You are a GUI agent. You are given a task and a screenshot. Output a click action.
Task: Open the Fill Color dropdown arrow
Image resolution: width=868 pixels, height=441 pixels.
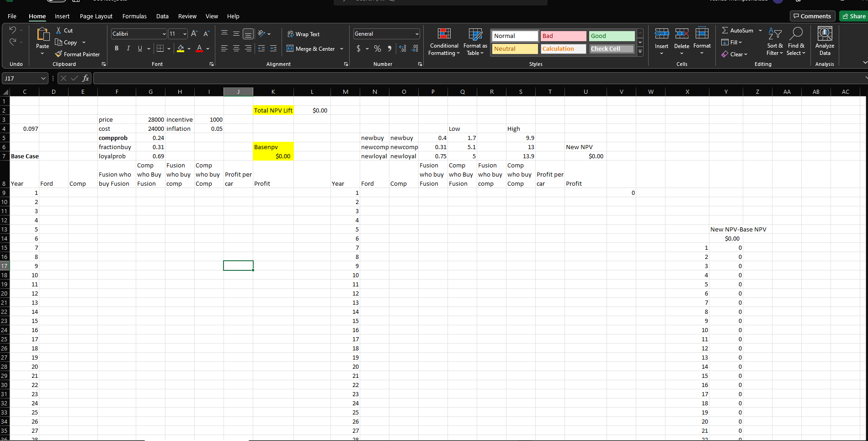tap(189, 48)
